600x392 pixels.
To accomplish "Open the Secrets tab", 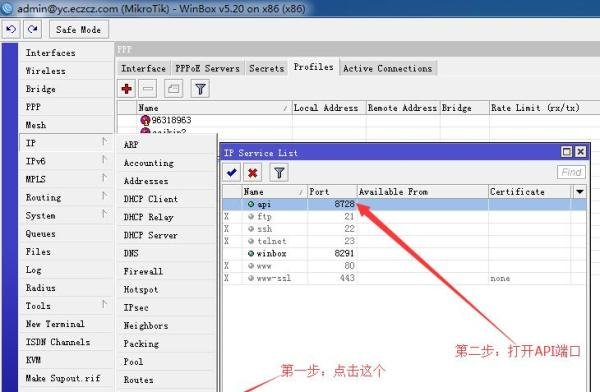I will [267, 69].
